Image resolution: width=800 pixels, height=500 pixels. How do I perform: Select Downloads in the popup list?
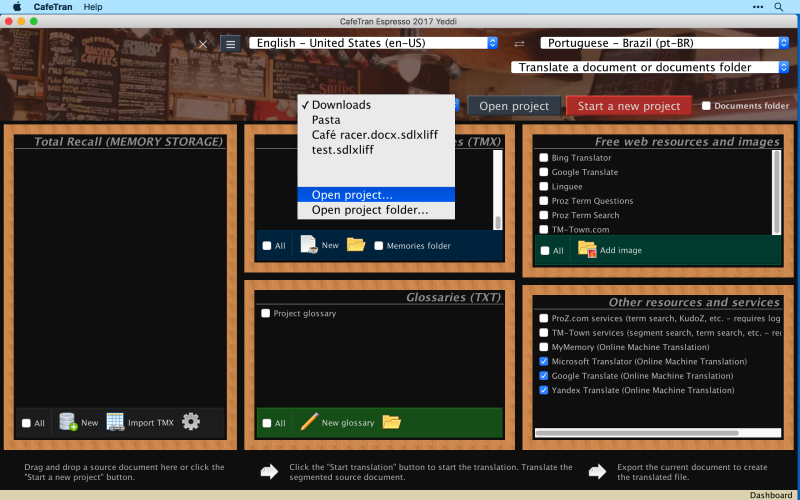(x=376, y=105)
